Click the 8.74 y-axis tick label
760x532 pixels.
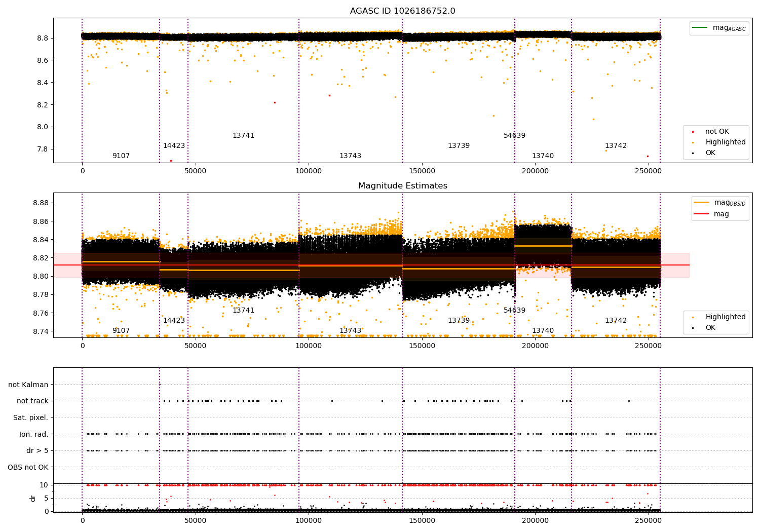(x=41, y=331)
